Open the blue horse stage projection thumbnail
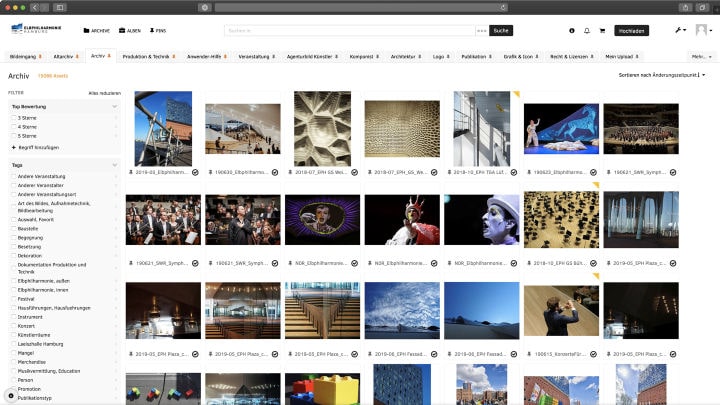This screenshot has height=405, width=720. (x=561, y=129)
